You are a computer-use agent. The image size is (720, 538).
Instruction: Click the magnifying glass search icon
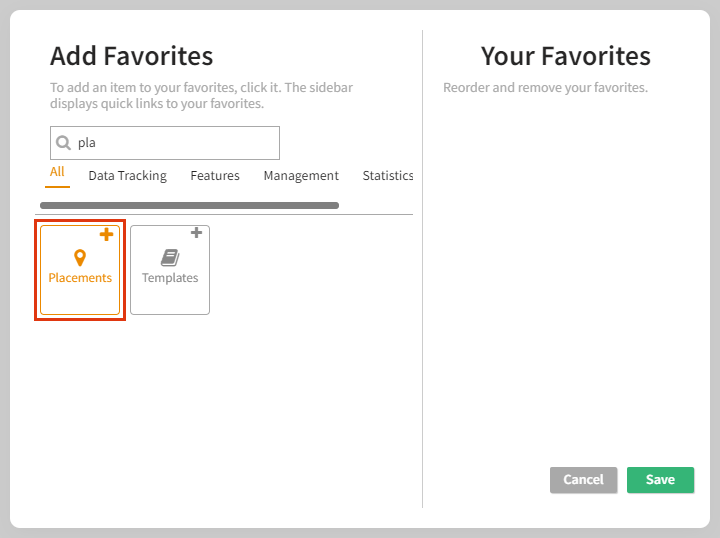63,143
